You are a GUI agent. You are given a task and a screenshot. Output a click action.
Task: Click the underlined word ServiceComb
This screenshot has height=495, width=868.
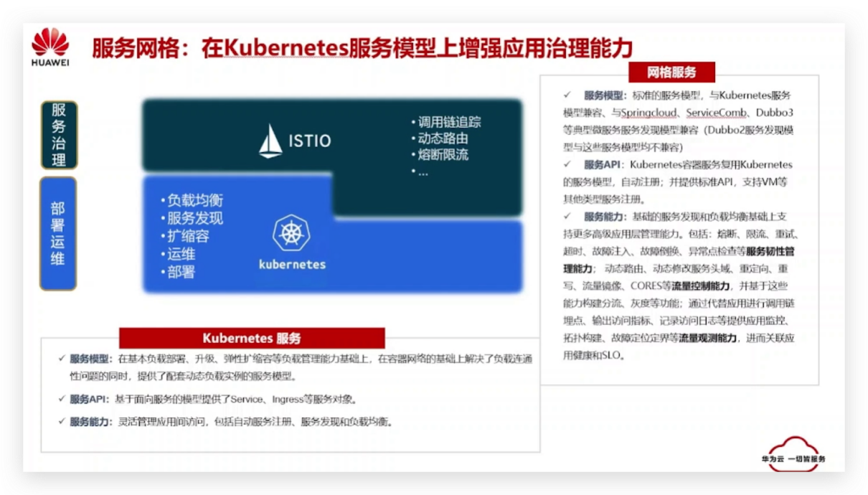[717, 113]
